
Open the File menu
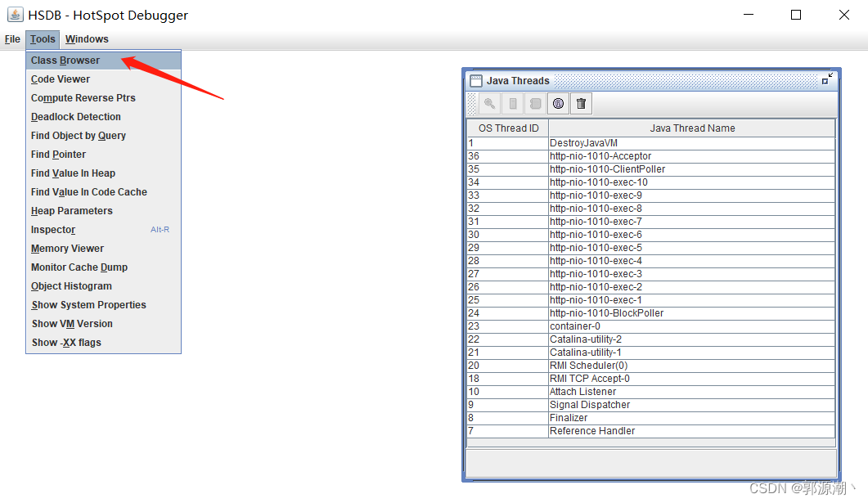12,39
